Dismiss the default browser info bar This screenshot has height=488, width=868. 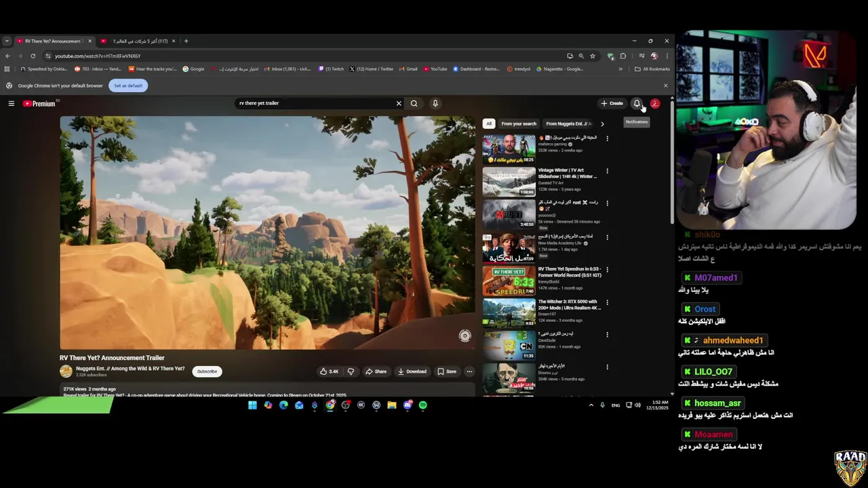(665, 86)
